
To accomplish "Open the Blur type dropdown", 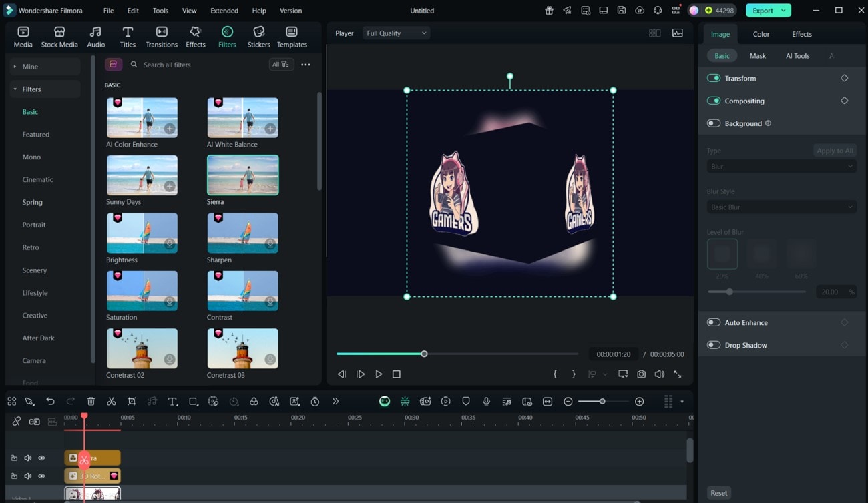I will tap(781, 167).
